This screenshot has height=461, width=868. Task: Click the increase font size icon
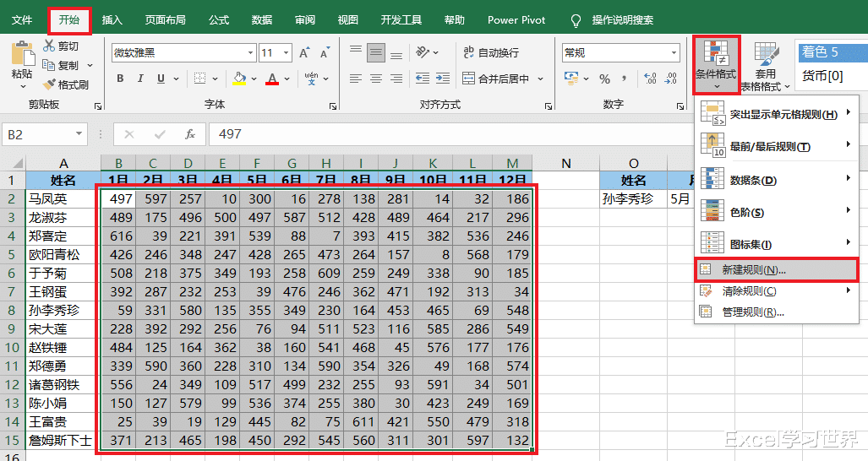304,53
